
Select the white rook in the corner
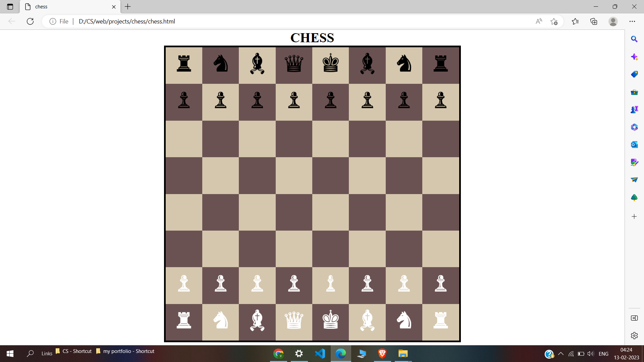183,321
